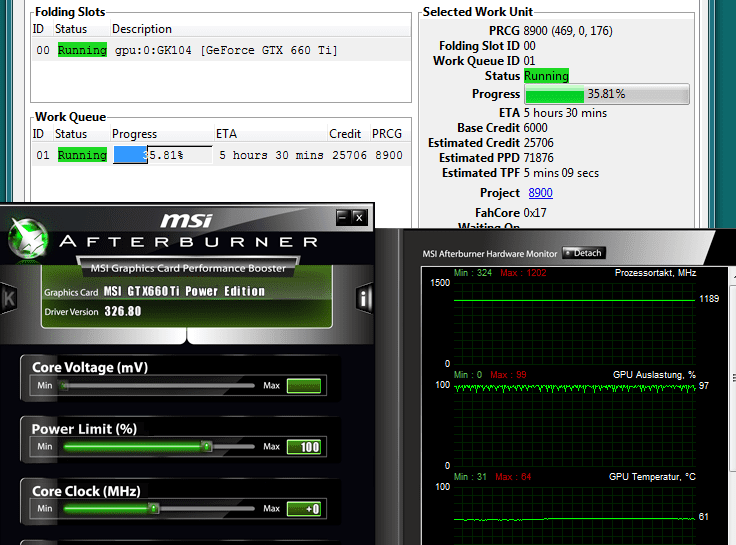Click 'MSI GTX660Ti Power Edition' card name
This screenshot has width=736, height=545.
click(184, 291)
